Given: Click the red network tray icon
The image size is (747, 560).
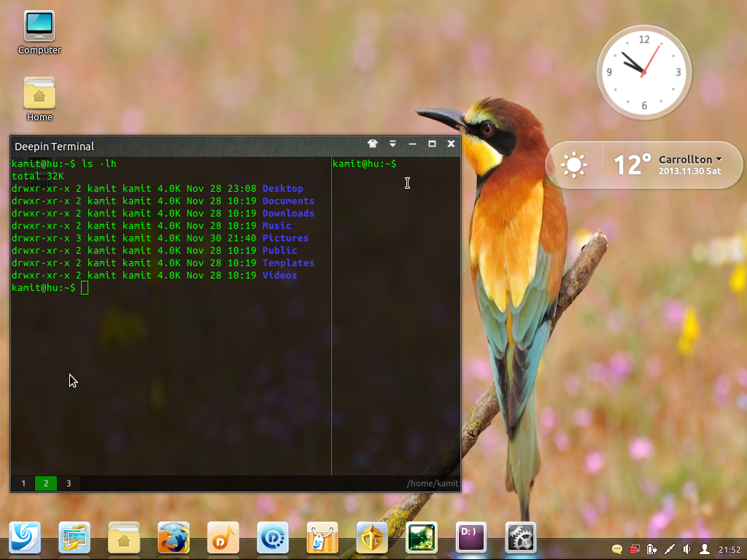Looking at the screenshot, I should pos(635,549).
